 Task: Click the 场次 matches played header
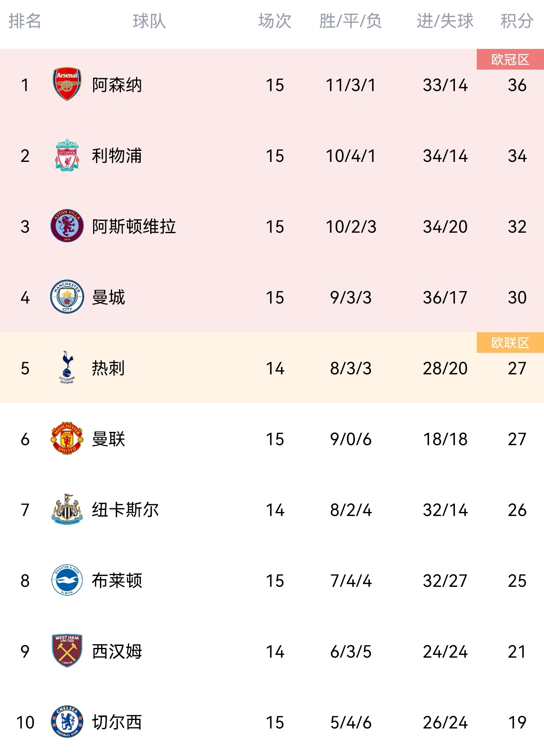[x=275, y=21]
